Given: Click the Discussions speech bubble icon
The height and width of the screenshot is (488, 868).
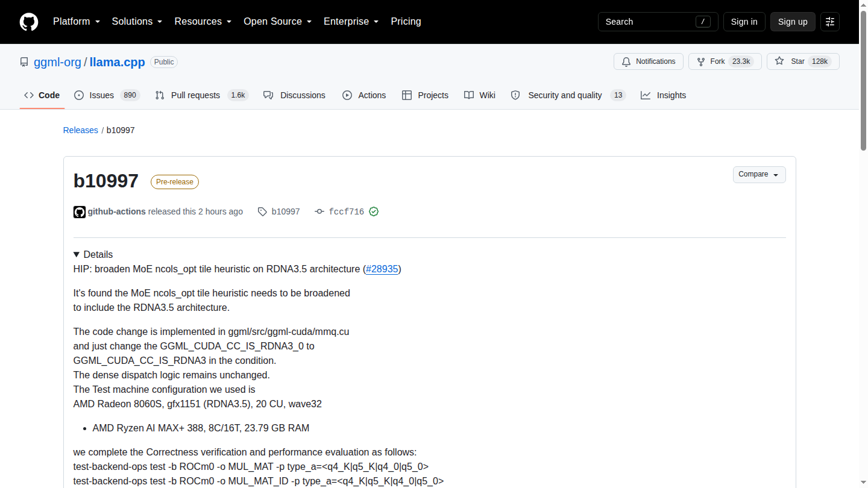Looking at the screenshot, I should (268, 95).
